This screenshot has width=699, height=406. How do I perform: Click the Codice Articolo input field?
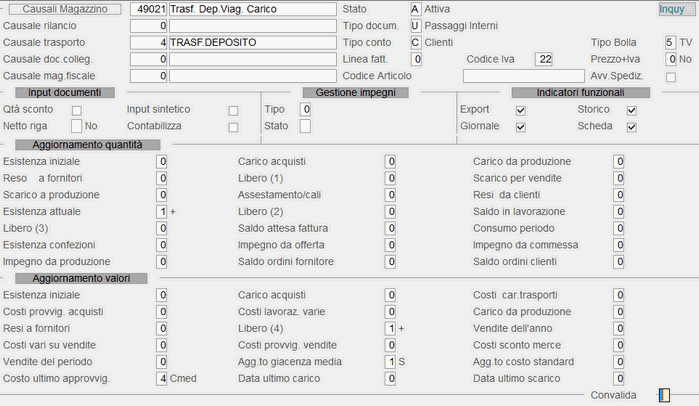click(524, 76)
